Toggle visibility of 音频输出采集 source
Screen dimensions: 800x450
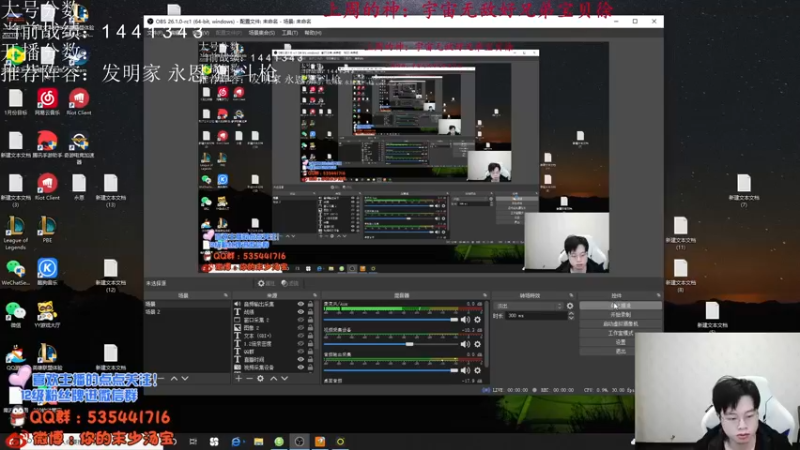click(301, 304)
